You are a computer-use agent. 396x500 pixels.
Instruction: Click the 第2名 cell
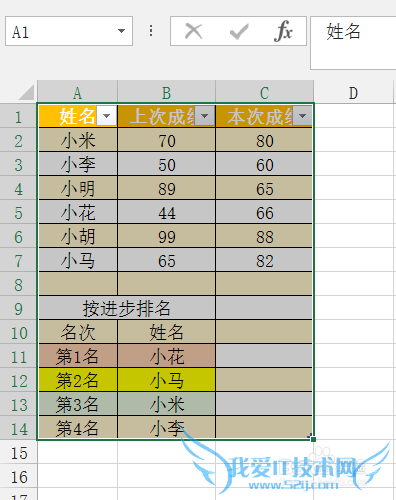click(x=78, y=380)
